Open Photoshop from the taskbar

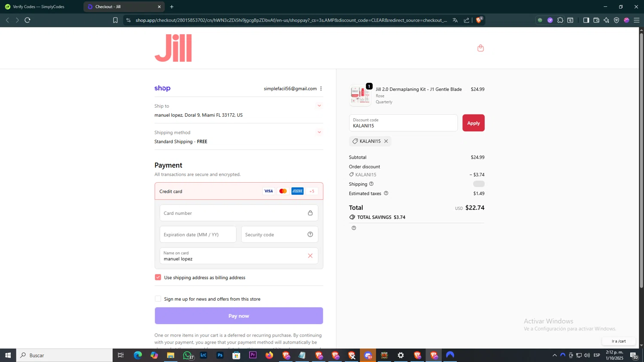[x=220, y=355]
